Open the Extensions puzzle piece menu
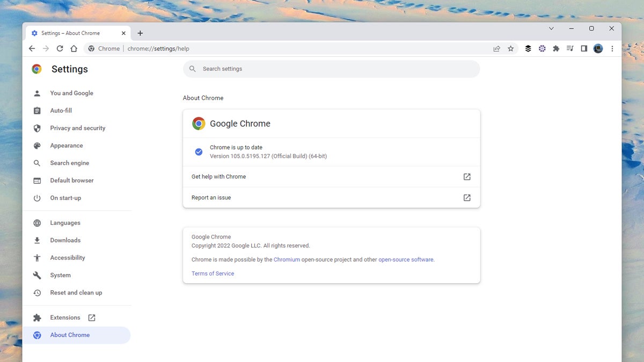The height and width of the screenshot is (362, 644). [x=556, y=48]
